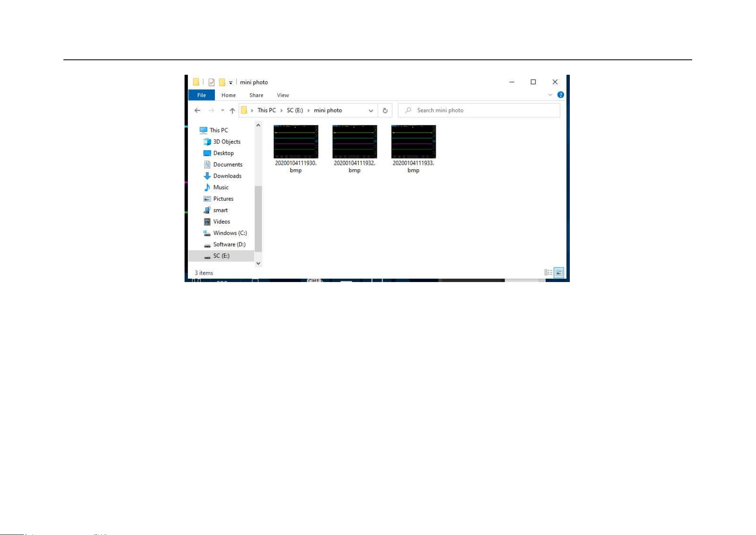Open Customize Quick Access Toolbar dropdown
Viewport: 756px width, 535px height.
[231, 82]
